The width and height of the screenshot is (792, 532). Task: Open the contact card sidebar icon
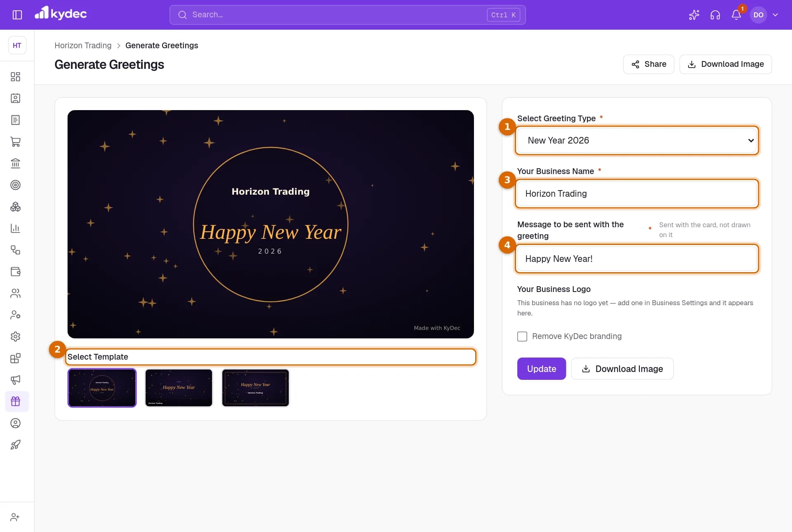pos(15,99)
